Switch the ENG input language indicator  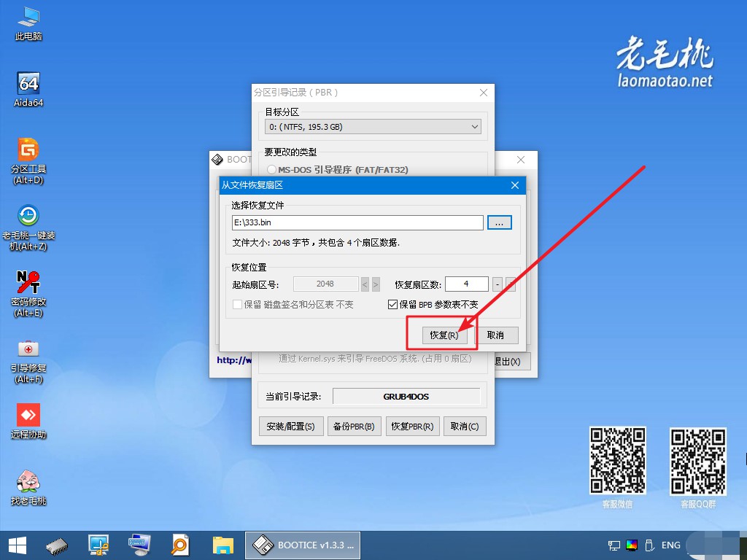pos(671,545)
